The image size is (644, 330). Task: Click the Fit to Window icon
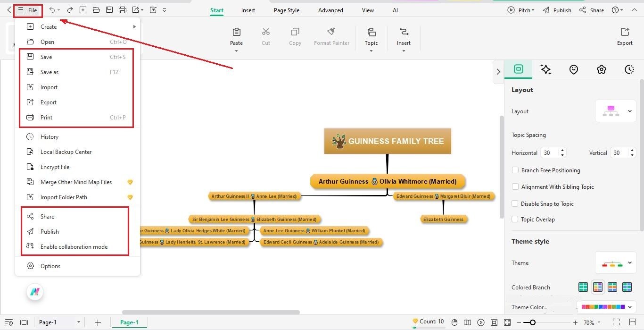(x=494, y=322)
